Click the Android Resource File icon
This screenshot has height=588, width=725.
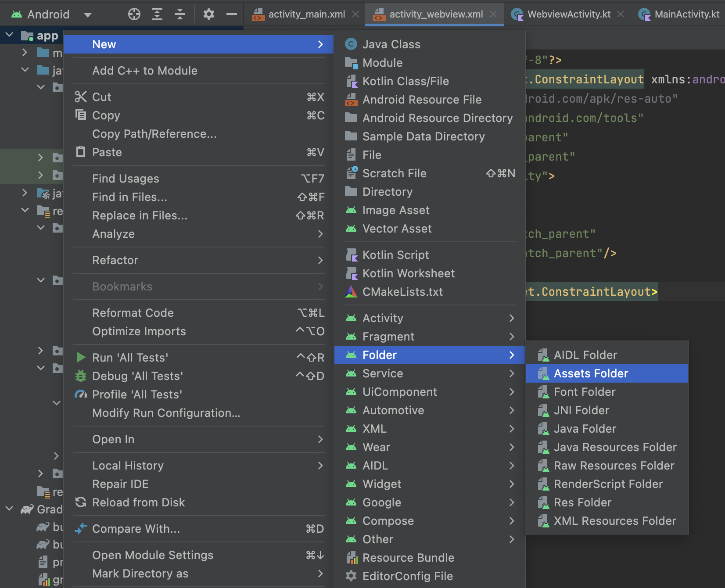(x=351, y=100)
